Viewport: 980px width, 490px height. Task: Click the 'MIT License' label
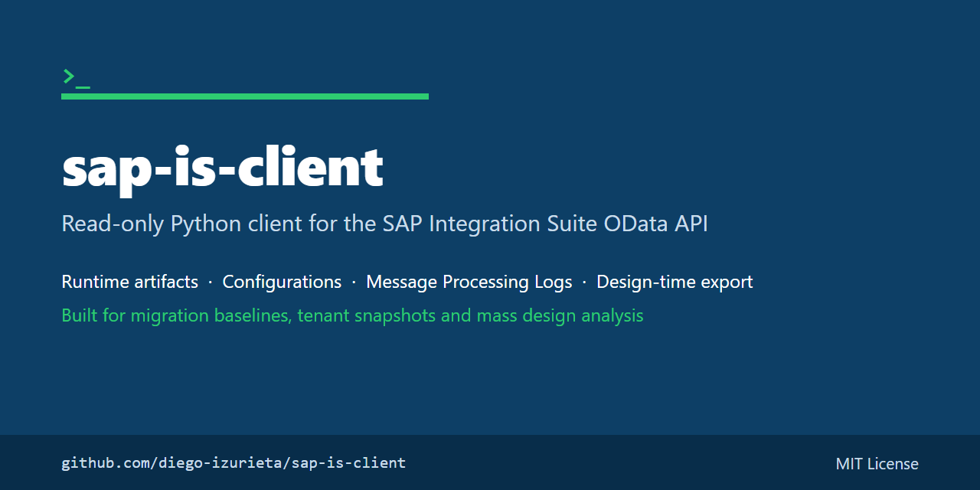coord(877,463)
